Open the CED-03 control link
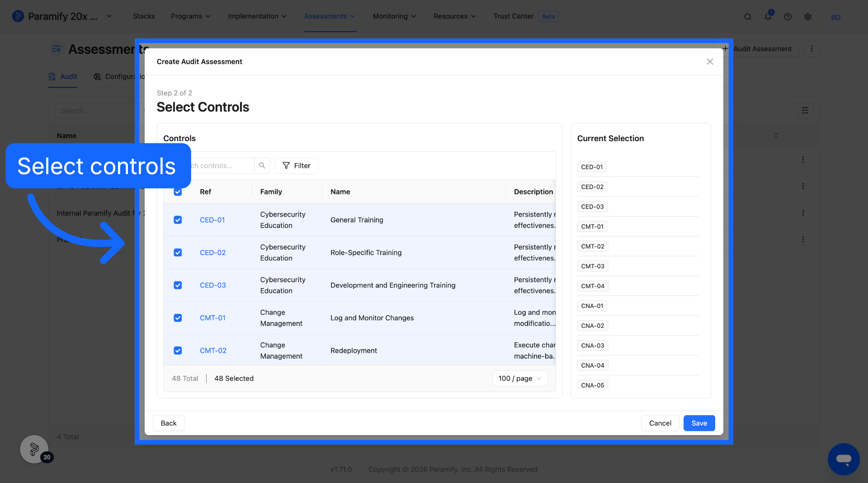 [x=212, y=285]
